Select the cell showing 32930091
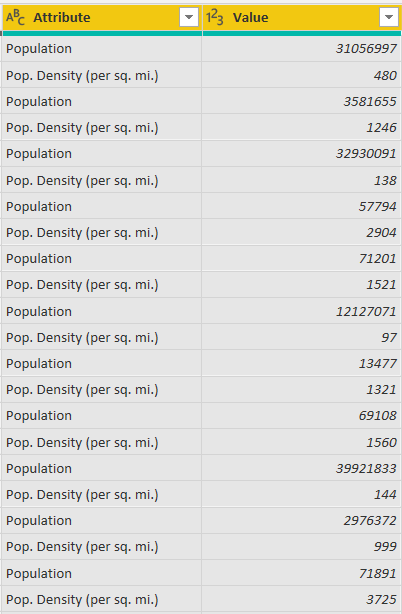The width and height of the screenshot is (402, 614). click(x=302, y=154)
